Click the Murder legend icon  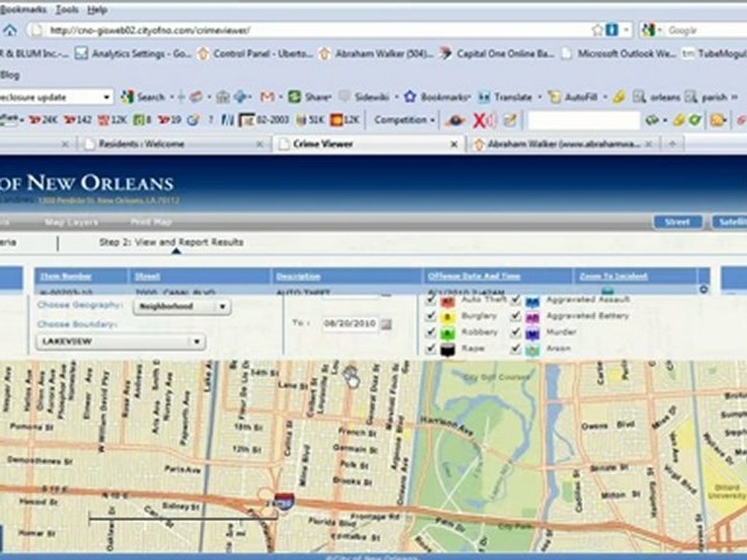(532, 334)
